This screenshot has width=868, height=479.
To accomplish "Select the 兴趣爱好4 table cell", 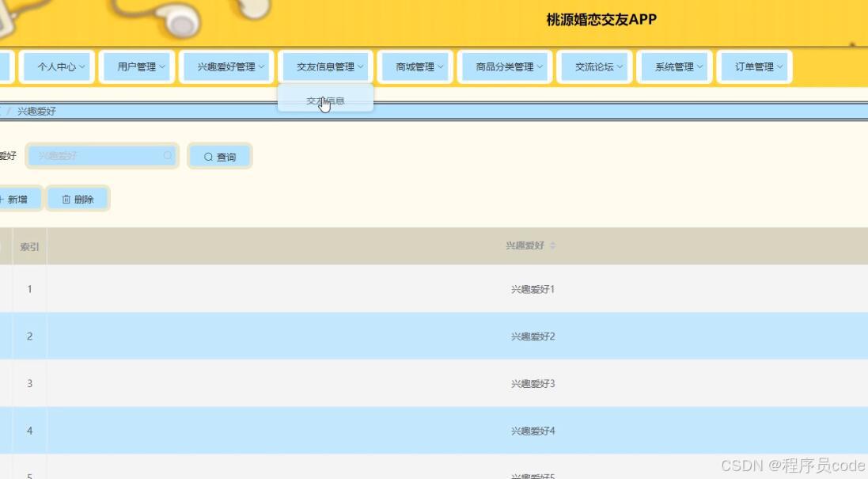I will 533,430.
